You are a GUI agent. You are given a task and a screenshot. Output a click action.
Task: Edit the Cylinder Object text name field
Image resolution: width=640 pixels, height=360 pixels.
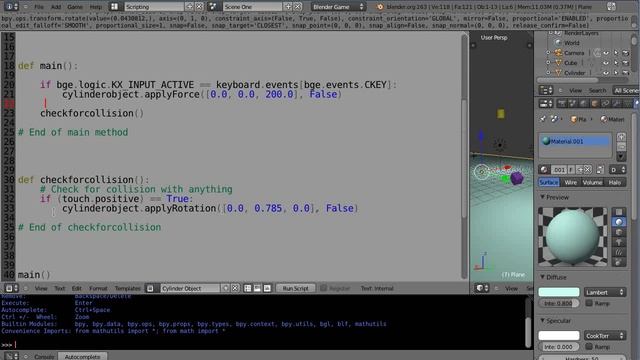[190, 288]
